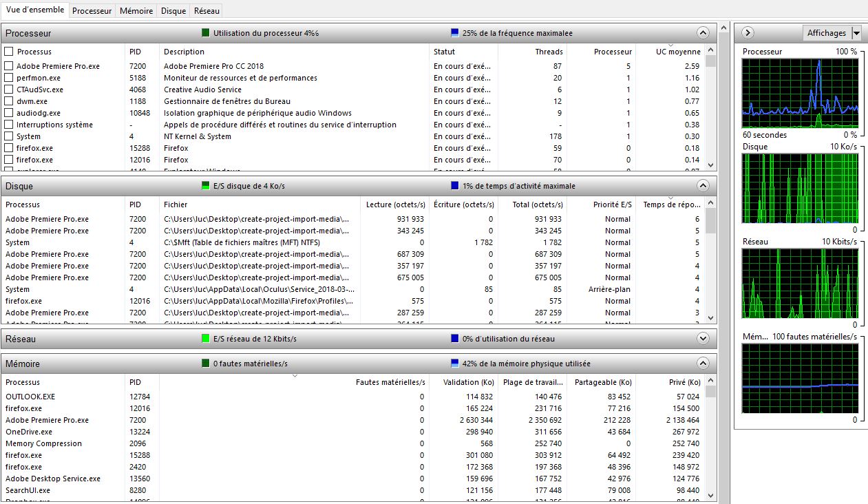The image size is (868, 504).
Task: Open the Affichages dropdown arrow
Action: (856, 33)
